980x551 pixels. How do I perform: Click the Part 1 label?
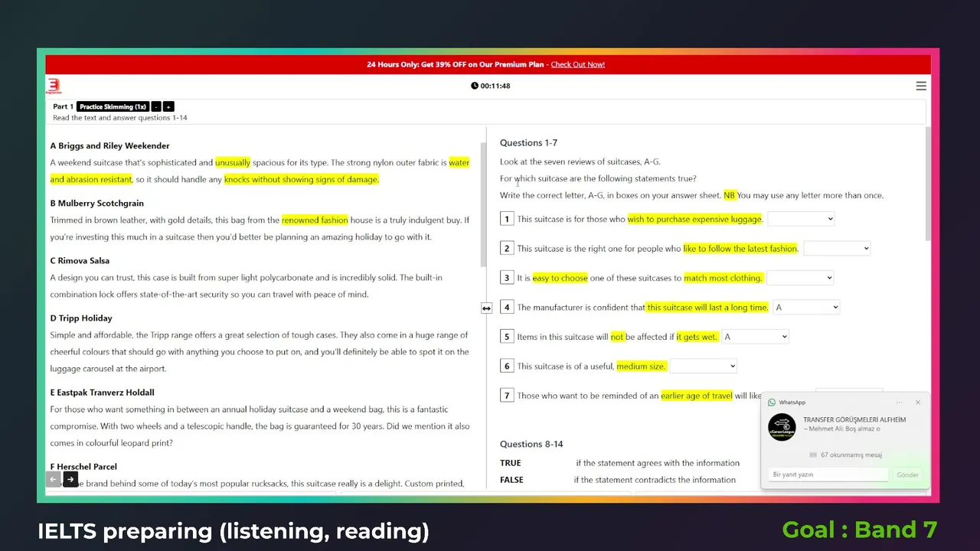[x=63, y=106]
